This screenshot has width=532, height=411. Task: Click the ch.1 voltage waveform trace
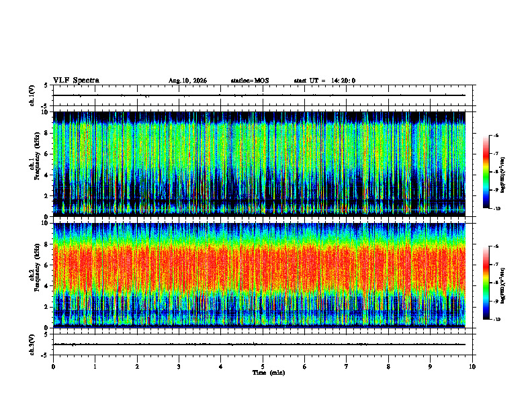tap(259, 95)
